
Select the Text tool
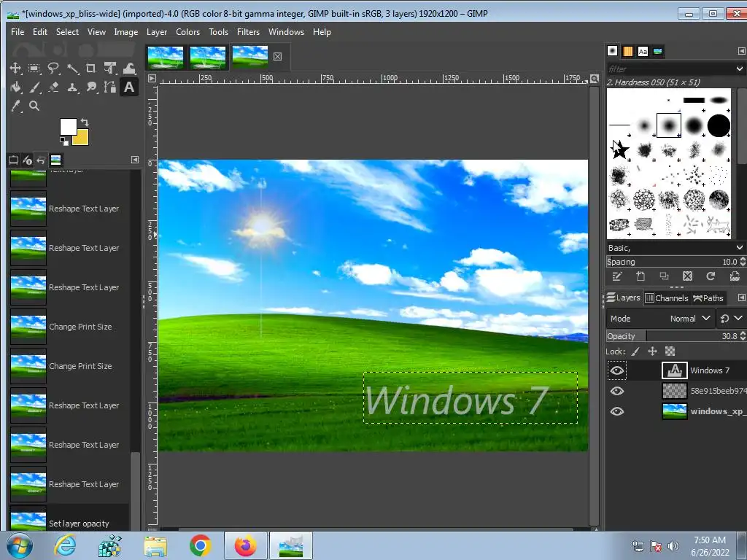129,87
